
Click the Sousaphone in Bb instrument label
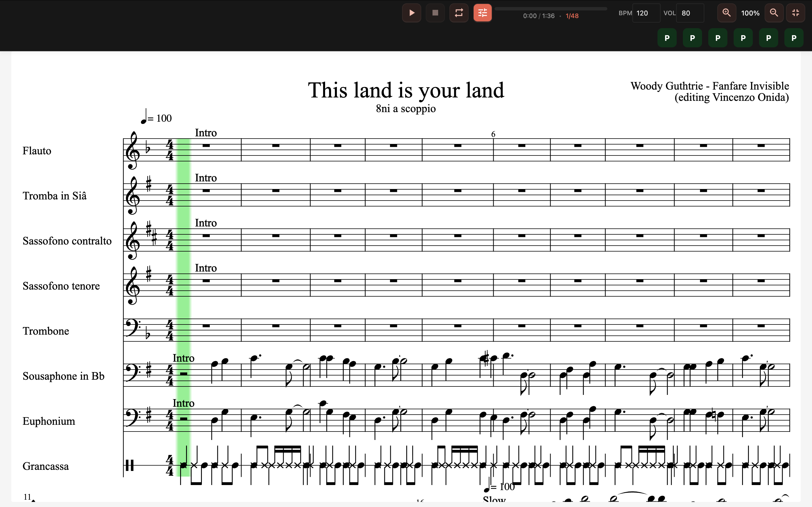click(63, 376)
